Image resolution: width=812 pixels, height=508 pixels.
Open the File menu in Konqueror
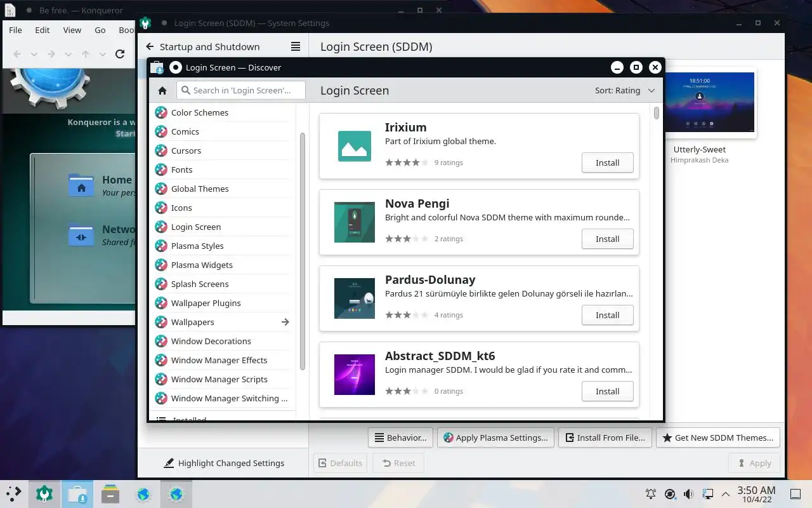pos(15,30)
